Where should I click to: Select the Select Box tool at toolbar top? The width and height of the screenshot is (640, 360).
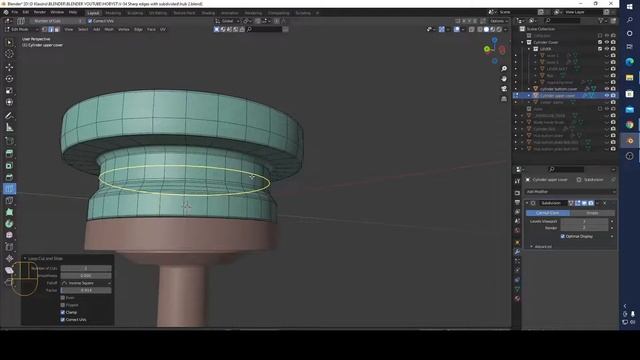coord(9,42)
